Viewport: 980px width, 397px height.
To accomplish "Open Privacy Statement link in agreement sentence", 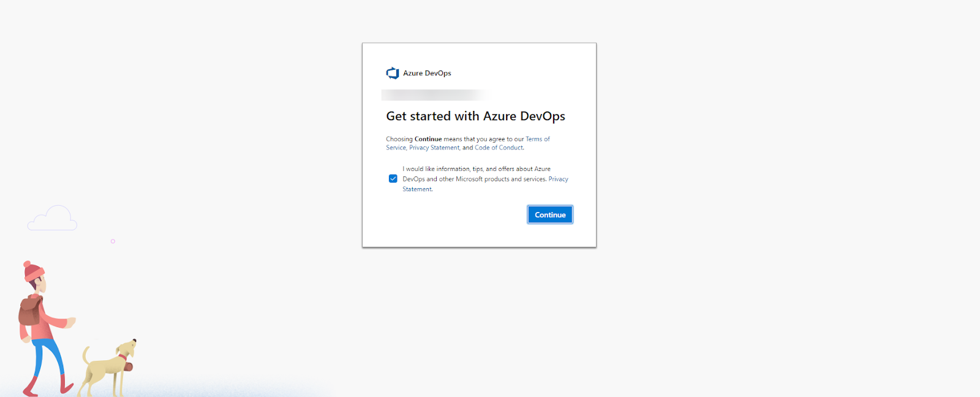I will [434, 148].
